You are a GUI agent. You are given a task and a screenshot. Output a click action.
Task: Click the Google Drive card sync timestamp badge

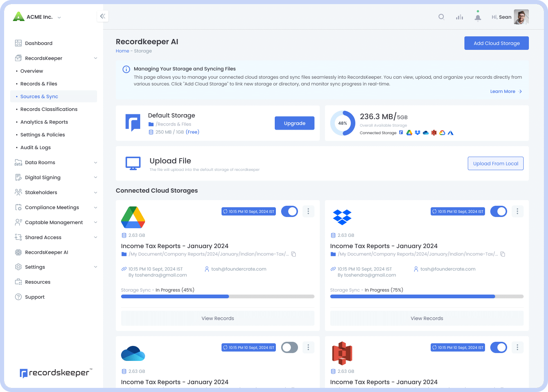tap(249, 211)
